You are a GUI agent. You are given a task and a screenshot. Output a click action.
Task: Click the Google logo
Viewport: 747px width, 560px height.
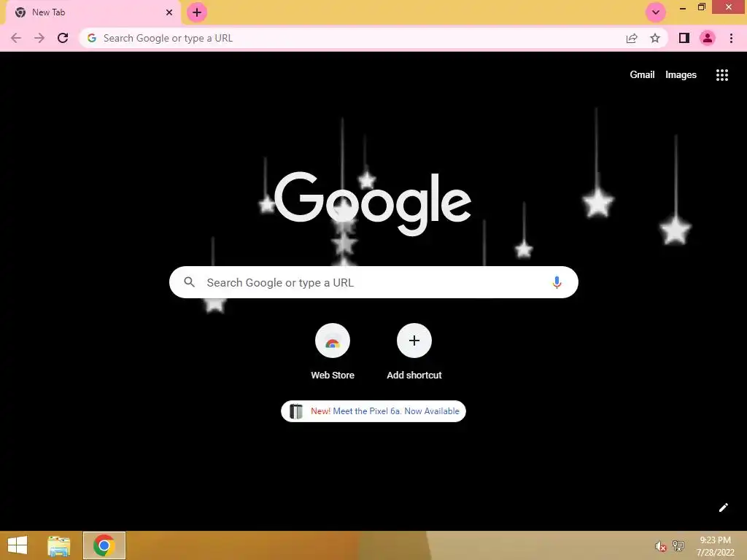tap(373, 203)
